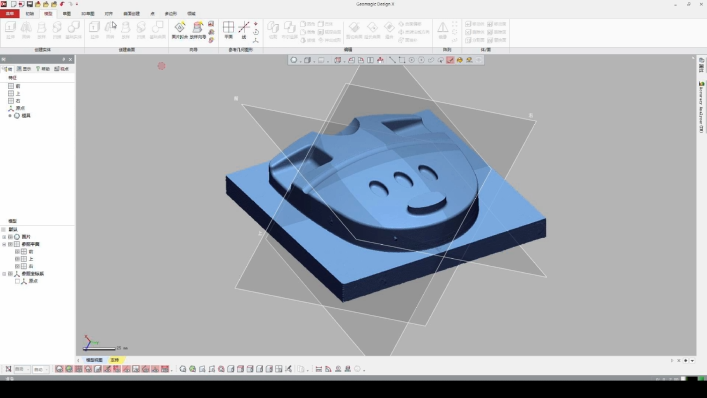Switch to the 草图 ribbon tab
This screenshot has width=707, height=398.
(x=67, y=14)
